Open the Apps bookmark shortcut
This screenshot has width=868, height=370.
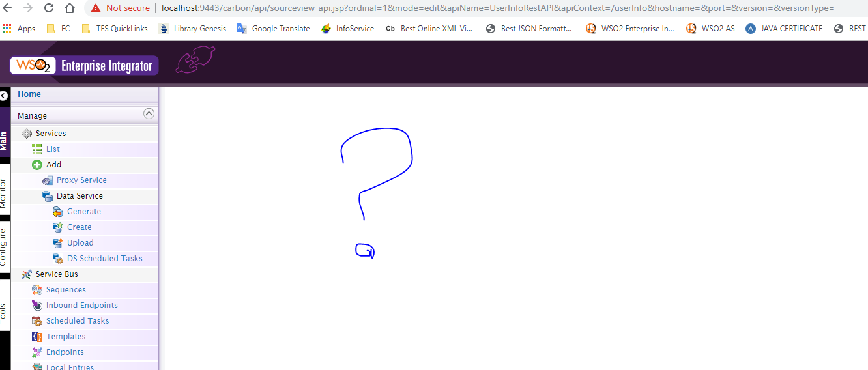(x=19, y=29)
